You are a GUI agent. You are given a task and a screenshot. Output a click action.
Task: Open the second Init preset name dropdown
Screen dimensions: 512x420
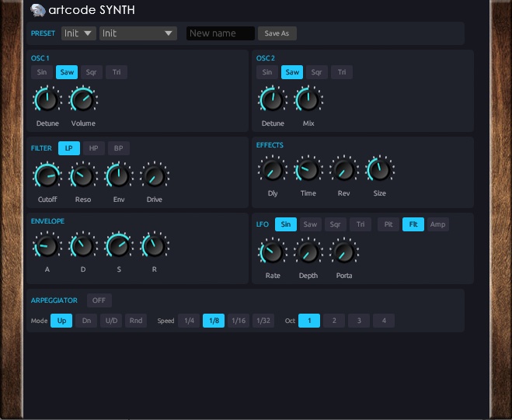pyautogui.click(x=138, y=33)
